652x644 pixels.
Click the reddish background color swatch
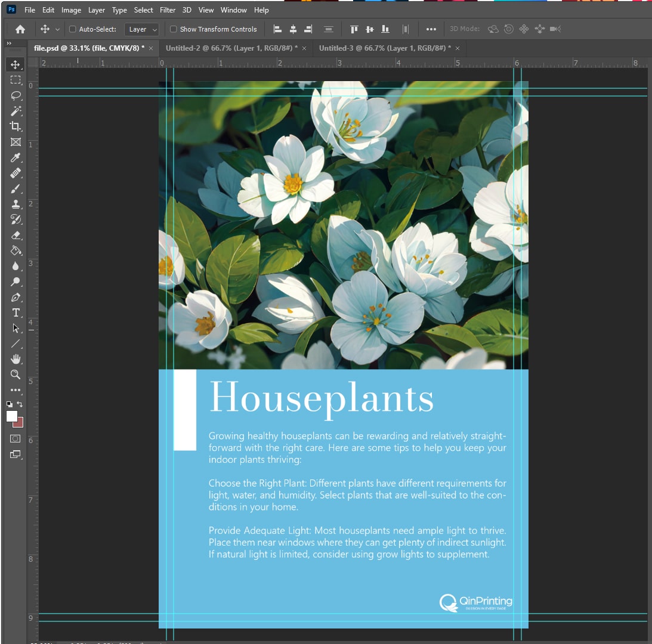[20, 423]
